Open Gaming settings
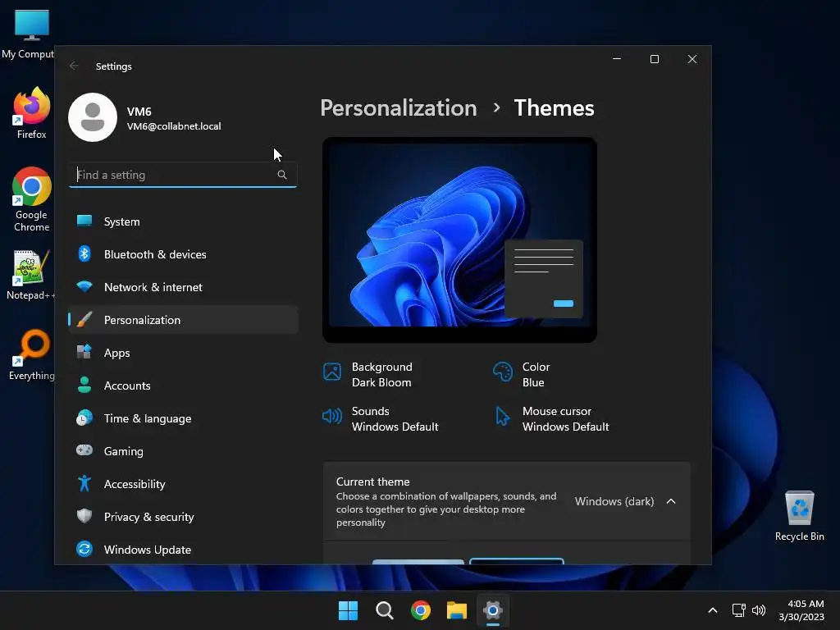Viewport: 840px width, 630px height. (183, 450)
